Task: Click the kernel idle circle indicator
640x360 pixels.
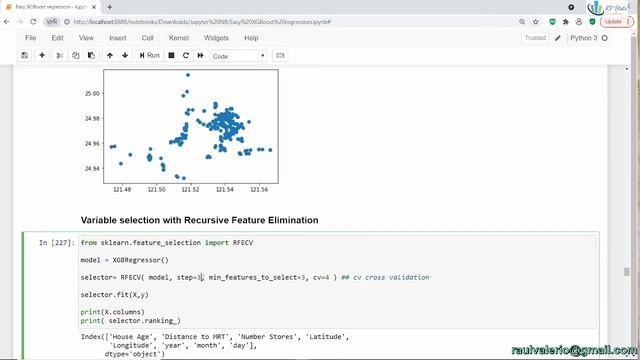Action: point(605,38)
